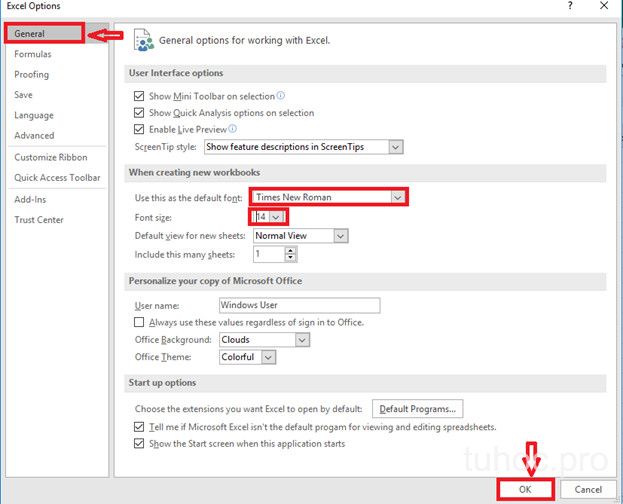
Task: Select the Language category
Action: (x=34, y=115)
